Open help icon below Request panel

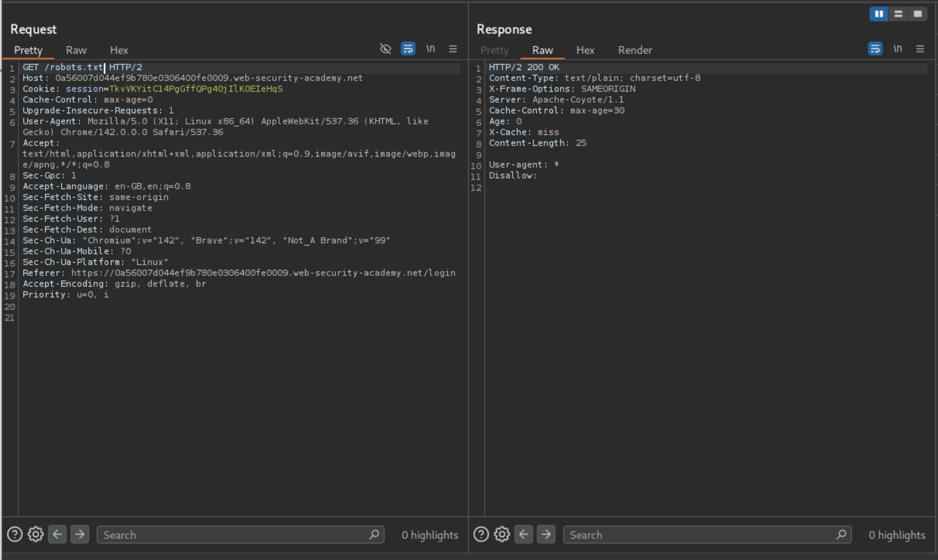tap(15, 535)
